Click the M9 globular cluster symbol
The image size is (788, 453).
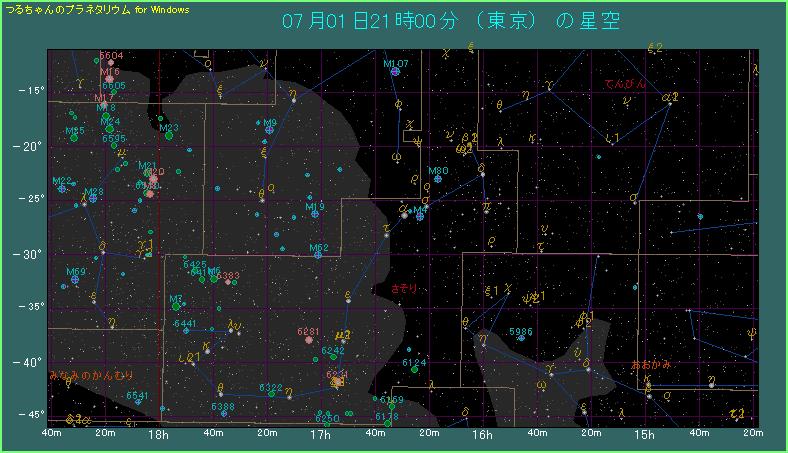(269, 131)
